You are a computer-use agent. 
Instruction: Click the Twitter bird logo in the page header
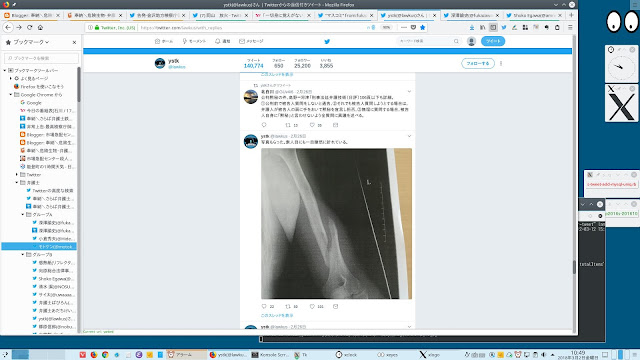(327, 41)
